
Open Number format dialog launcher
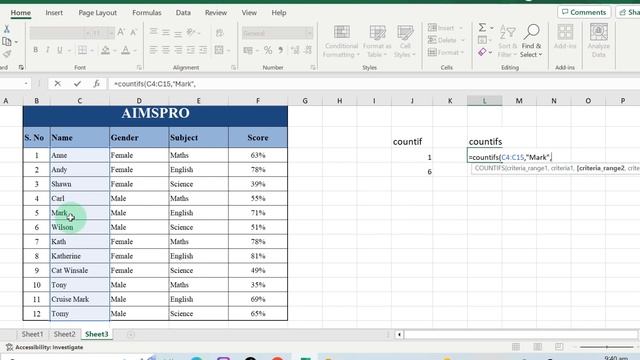click(313, 67)
